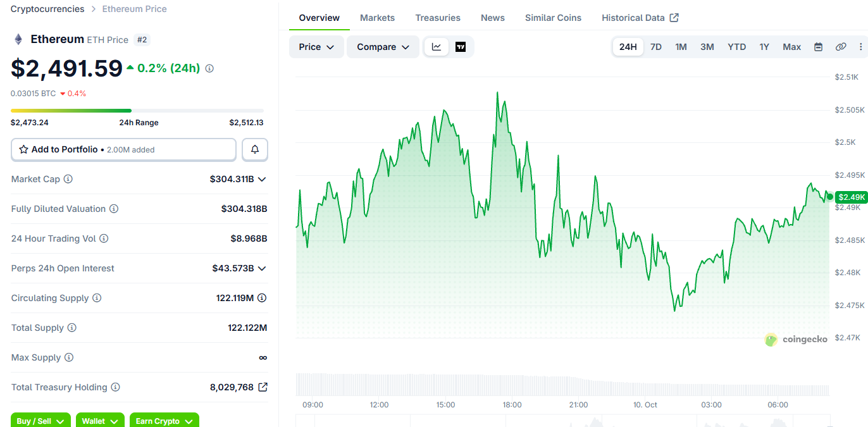
Task: Go to Cryptocurrencies breadcrumb link
Action: [x=47, y=9]
